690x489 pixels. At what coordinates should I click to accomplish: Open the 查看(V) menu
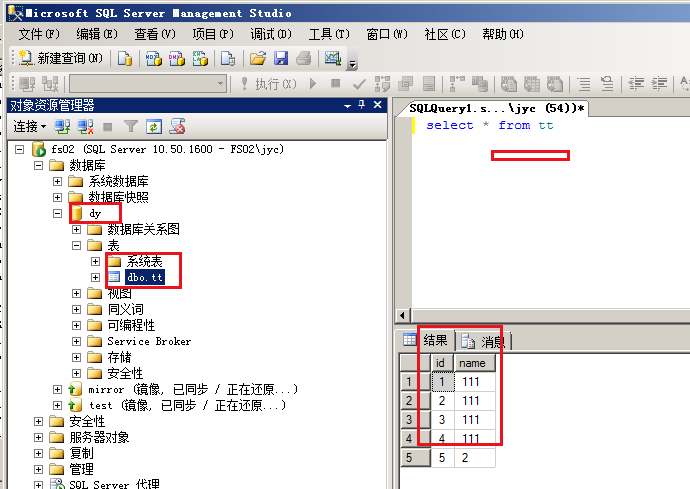[x=155, y=34]
